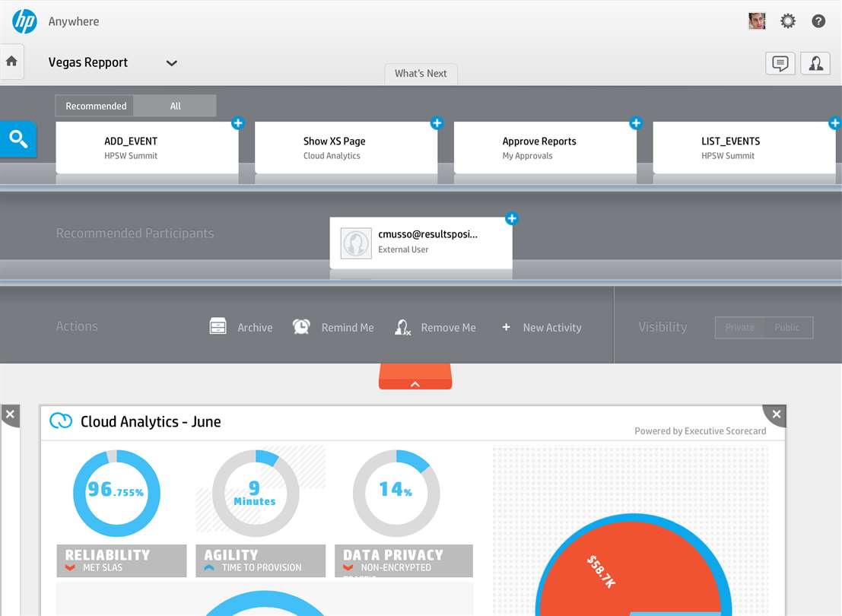
Task: Click the Remind Me action label
Action: [348, 328]
